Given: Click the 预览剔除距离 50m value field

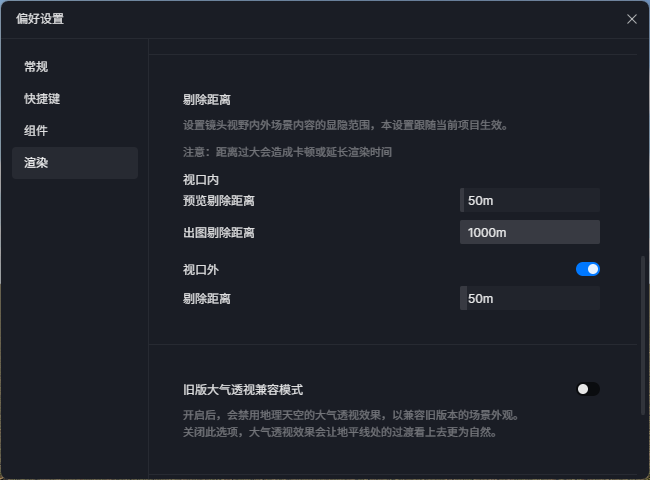Looking at the screenshot, I should click(x=530, y=200).
